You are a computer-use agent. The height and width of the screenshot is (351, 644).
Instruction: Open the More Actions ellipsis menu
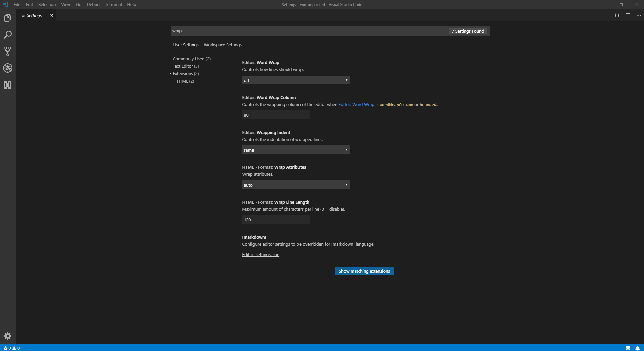639,15
